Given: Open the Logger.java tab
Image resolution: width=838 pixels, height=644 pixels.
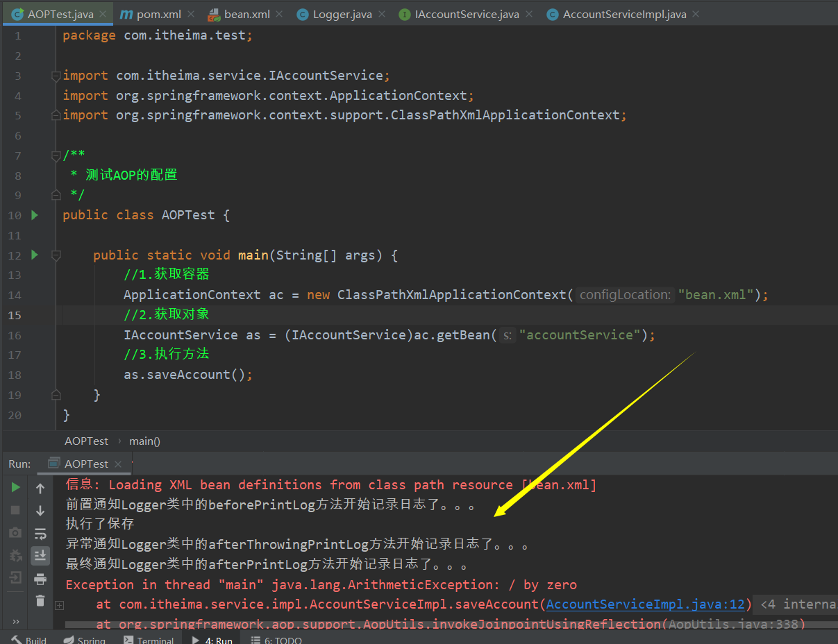Looking at the screenshot, I should (x=342, y=14).
